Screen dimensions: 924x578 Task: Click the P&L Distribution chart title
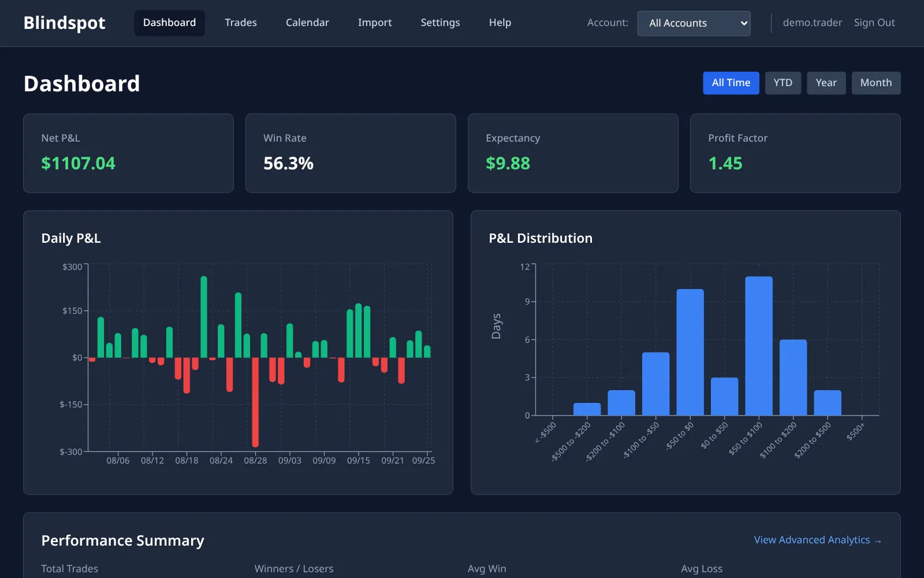pyautogui.click(x=541, y=238)
